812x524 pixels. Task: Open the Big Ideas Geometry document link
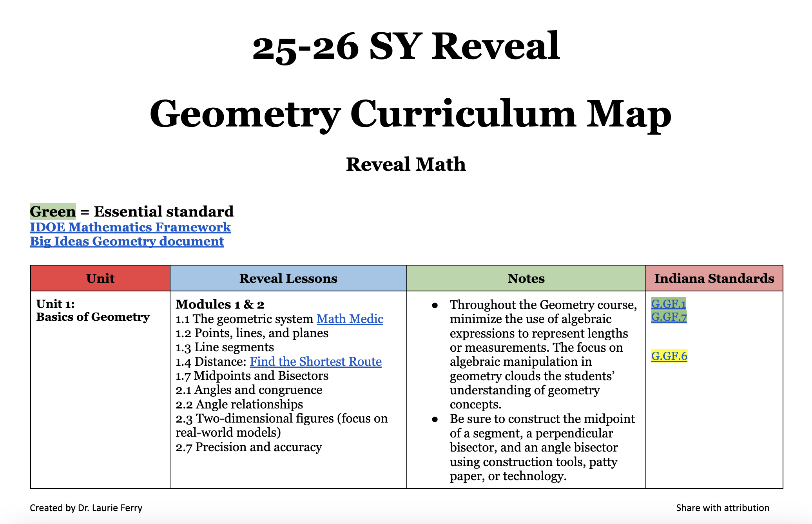tap(127, 242)
